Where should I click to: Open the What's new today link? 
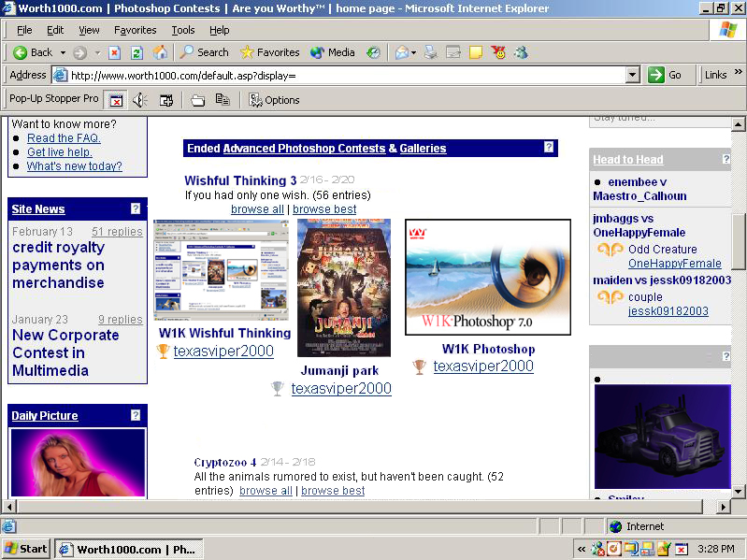pyautogui.click(x=74, y=166)
